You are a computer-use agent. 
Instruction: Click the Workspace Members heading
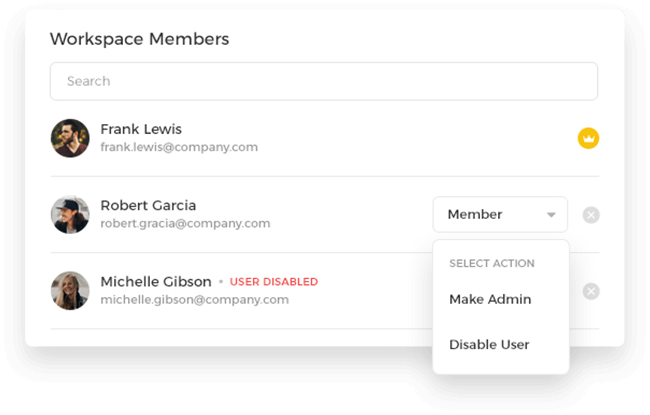click(x=139, y=39)
